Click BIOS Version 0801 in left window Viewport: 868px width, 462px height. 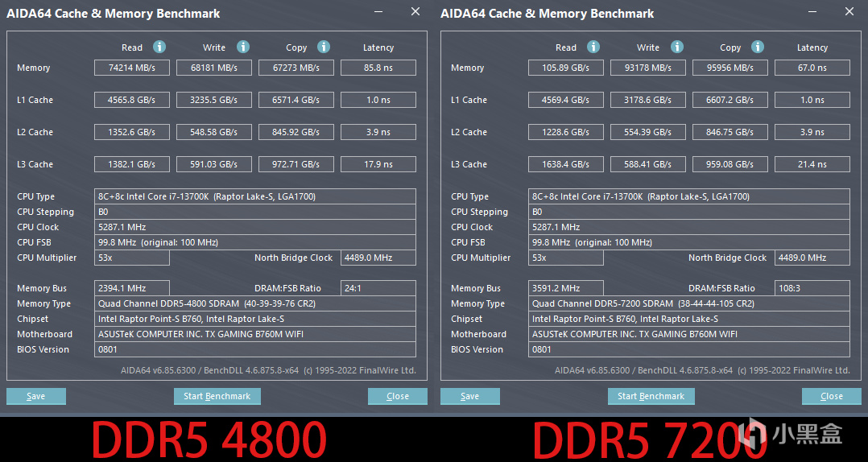tap(255, 349)
